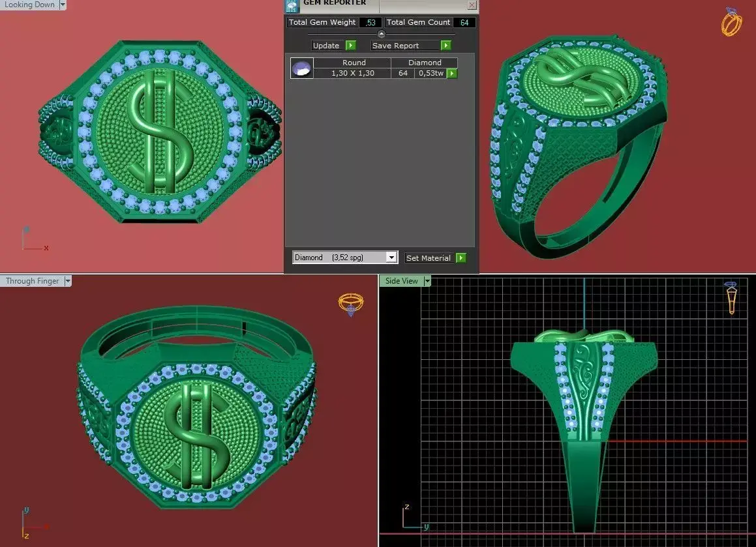The width and height of the screenshot is (756, 547).
Task: Click the Total Gem Count value field
Action: [x=464, y=22]
